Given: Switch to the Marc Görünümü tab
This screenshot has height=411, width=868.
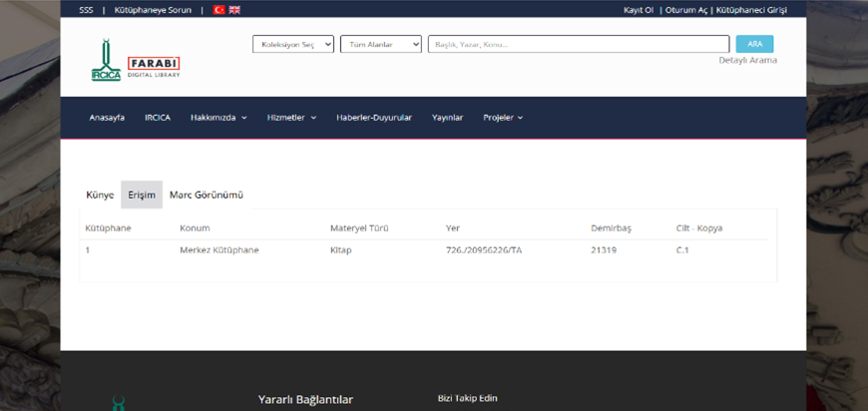Looking at the screenshot, I should click(x=207, y=195).
